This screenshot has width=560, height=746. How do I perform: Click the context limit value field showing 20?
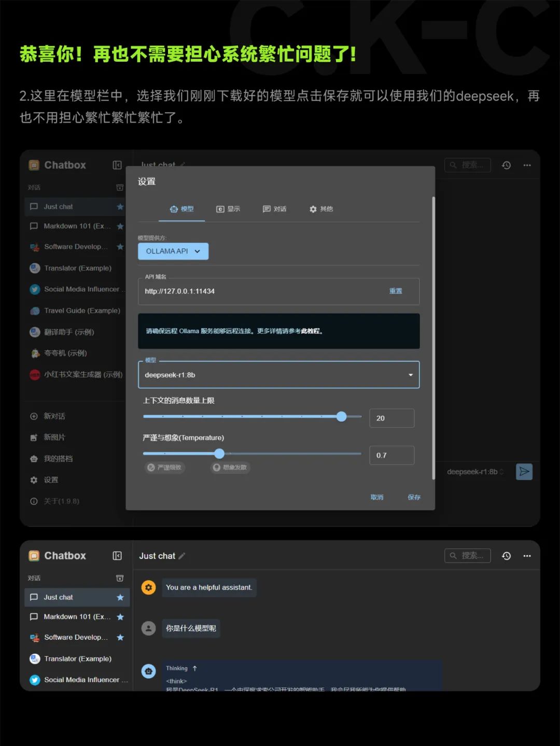(391, 418)
